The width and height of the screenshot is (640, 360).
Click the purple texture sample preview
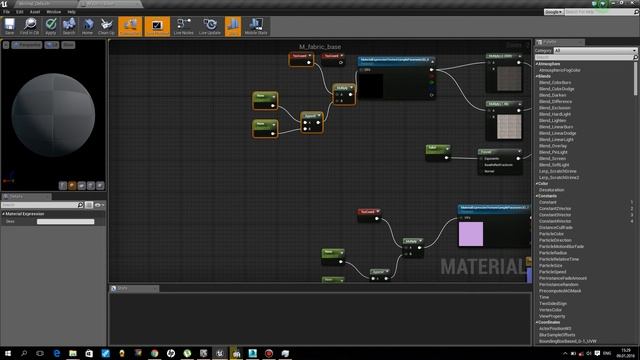point(471,234)
